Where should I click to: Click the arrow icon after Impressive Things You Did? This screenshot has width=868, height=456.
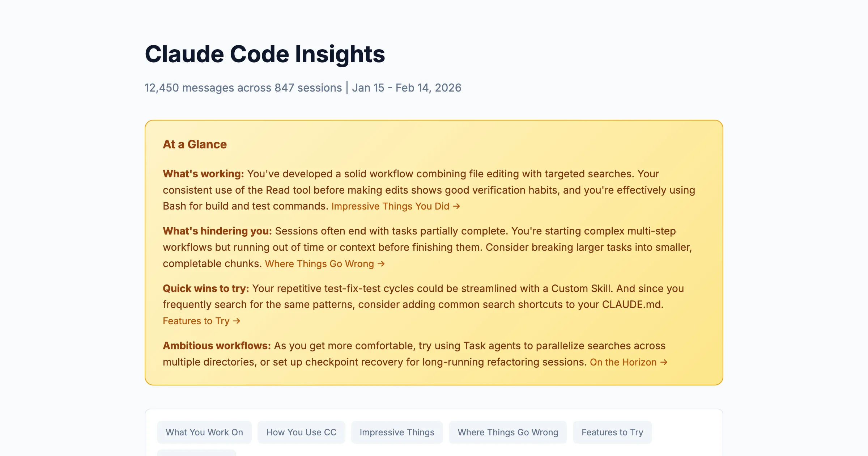(456, 206)
